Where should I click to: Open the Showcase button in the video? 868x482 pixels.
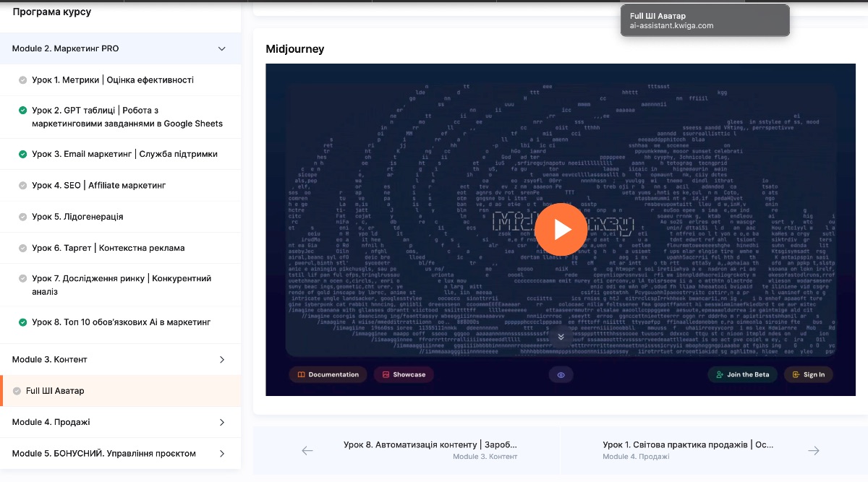point(404,374)
